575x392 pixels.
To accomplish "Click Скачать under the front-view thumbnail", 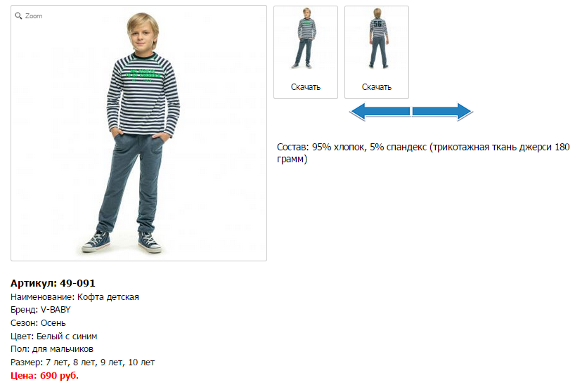I will [x=306, y=87].
